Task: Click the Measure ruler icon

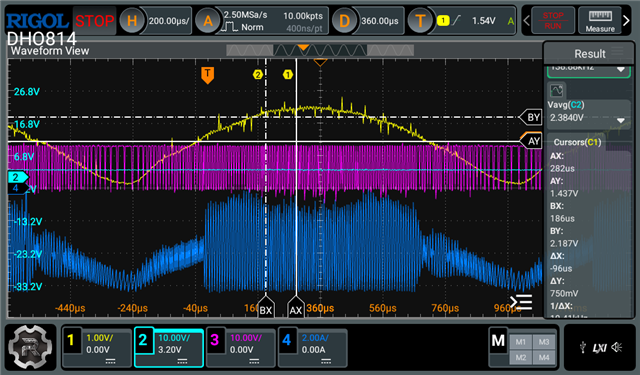Action: click(x=600, y=16)
